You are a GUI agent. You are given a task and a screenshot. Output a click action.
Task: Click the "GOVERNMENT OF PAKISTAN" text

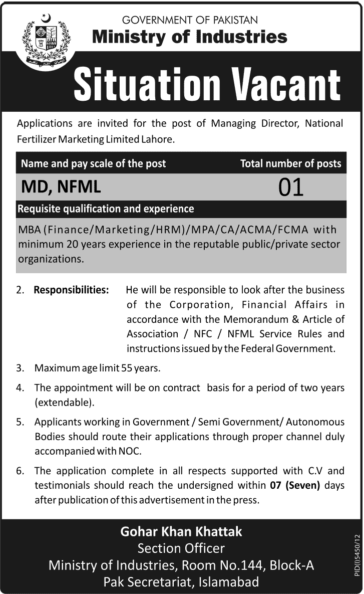(x=190, y=20)
